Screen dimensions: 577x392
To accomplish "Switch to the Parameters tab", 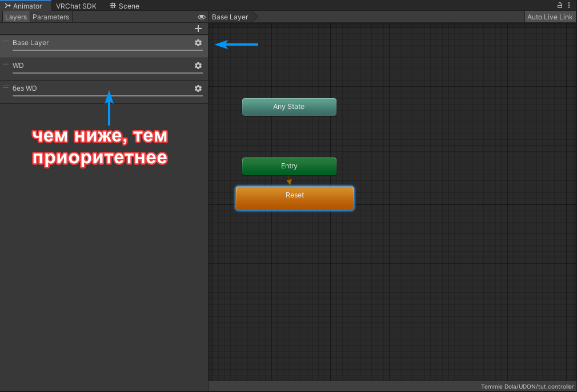I will point(51,17).
